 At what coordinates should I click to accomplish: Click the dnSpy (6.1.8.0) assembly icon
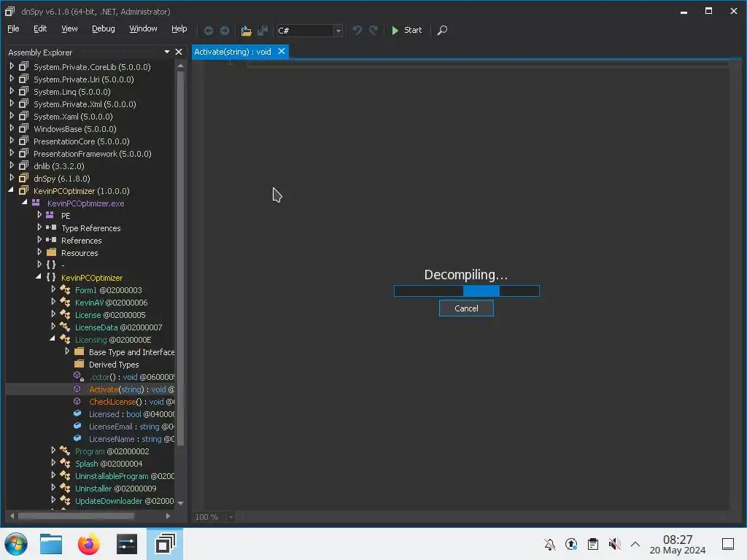point(23,178)
